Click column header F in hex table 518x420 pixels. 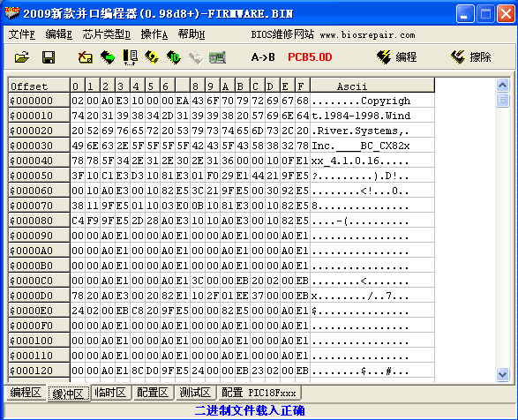[x=302, y=86]
